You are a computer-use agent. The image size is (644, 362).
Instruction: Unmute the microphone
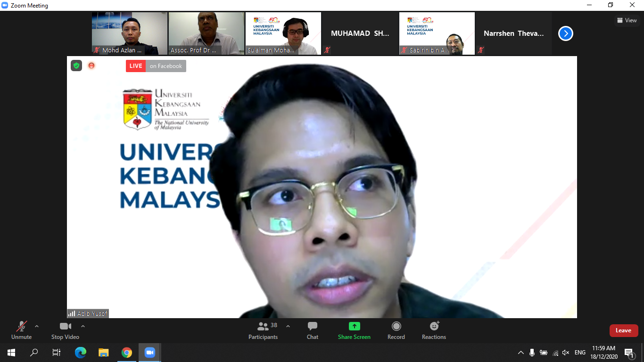tap(21, 330)
